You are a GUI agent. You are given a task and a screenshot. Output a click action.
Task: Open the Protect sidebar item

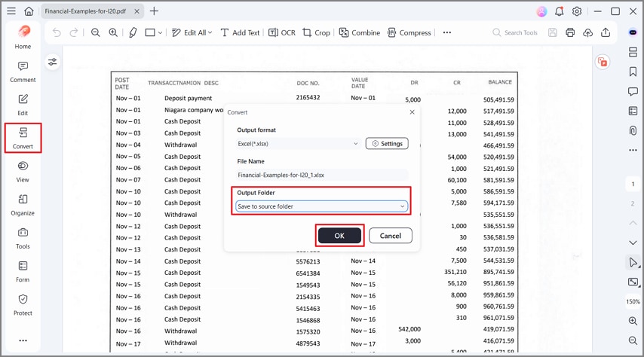pos(23,305)
